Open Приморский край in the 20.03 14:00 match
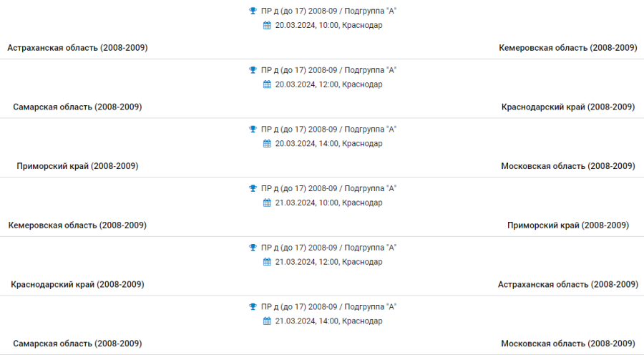 (x=77, y=166)
